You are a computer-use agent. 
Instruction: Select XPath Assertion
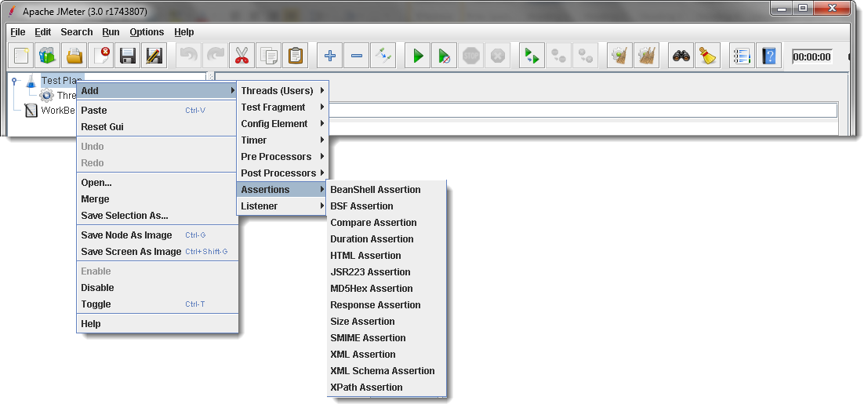point(387,388)
